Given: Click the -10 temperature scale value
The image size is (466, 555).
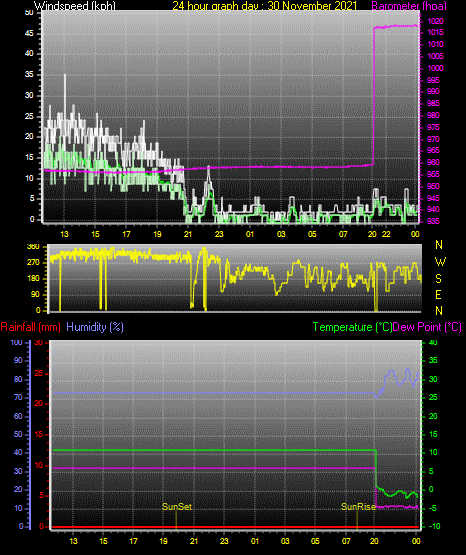Looking at the screenshot, I should (x=435, y=526).
